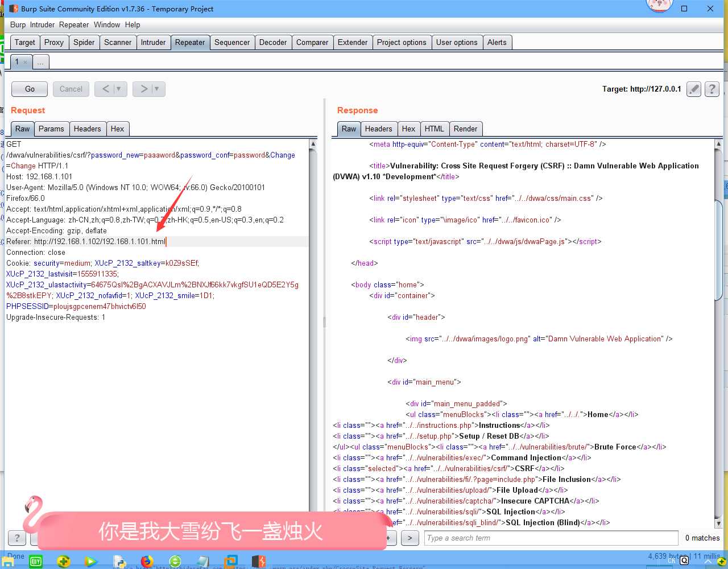Click the Host: 192.168.1.101 line
Screen dimensions: 728x569
point(39,177)
